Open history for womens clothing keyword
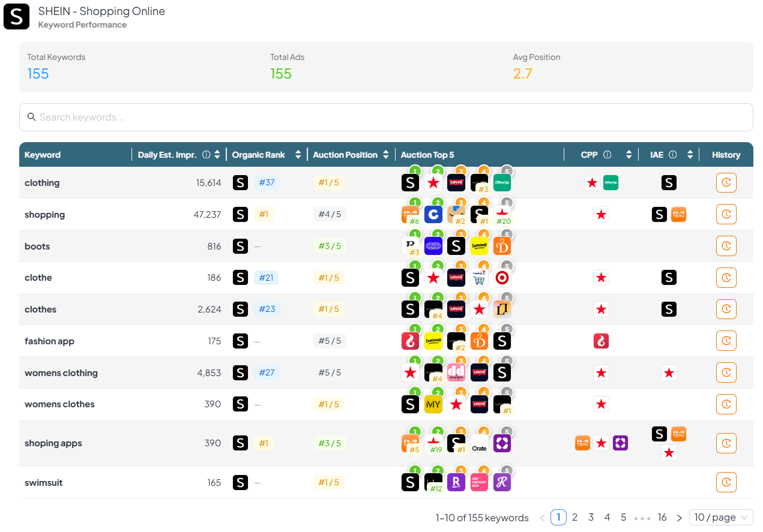This screenshot has width=763, height=532. point(726,372)
